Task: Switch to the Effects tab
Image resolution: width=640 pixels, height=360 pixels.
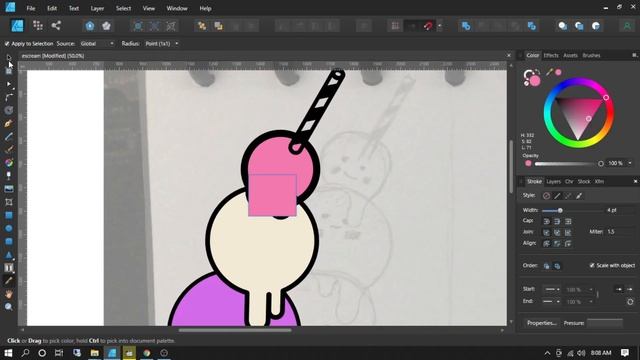Action: (x=551, y=55)
